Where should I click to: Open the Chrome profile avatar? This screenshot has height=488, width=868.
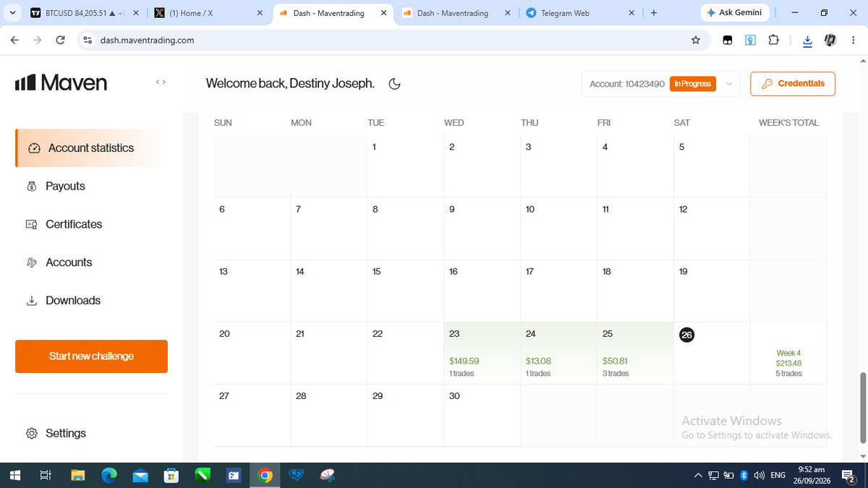coord(830,40)
